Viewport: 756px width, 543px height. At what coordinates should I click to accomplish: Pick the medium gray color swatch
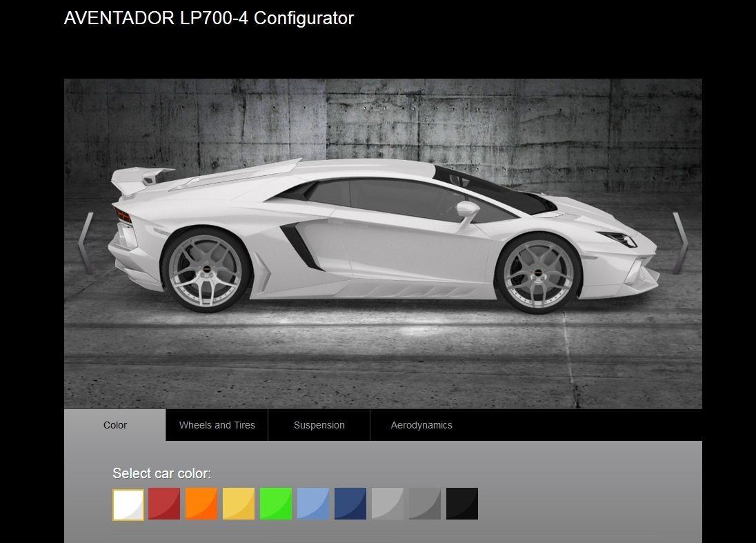[425, 504]
